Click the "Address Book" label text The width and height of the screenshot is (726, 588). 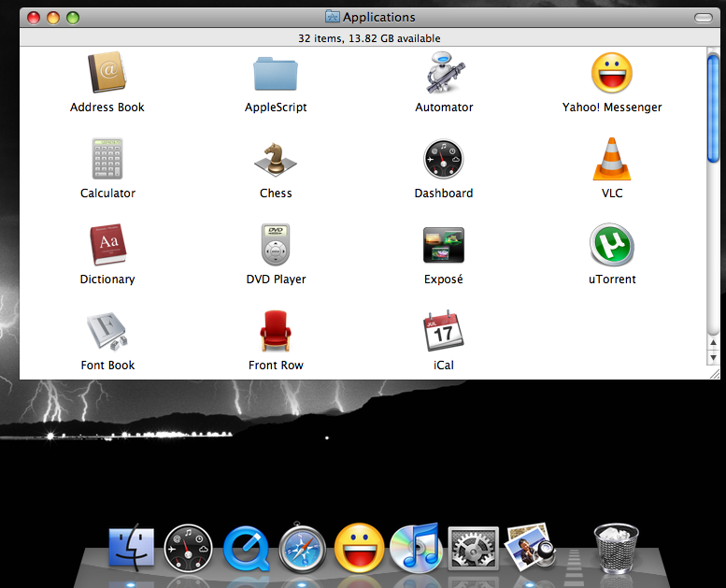tap(107, 107)
